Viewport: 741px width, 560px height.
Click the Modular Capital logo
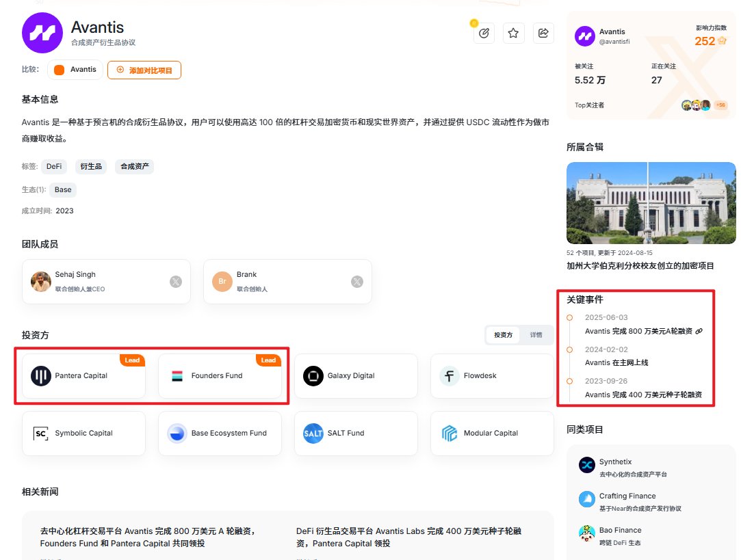click(450, 433)
